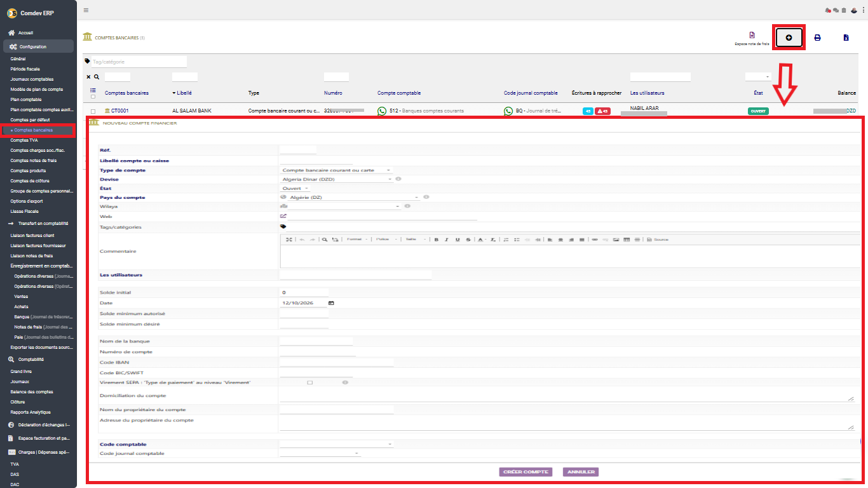
Task: Tick the Virement SEPA checkbox
Action: [x=310, y=383]
